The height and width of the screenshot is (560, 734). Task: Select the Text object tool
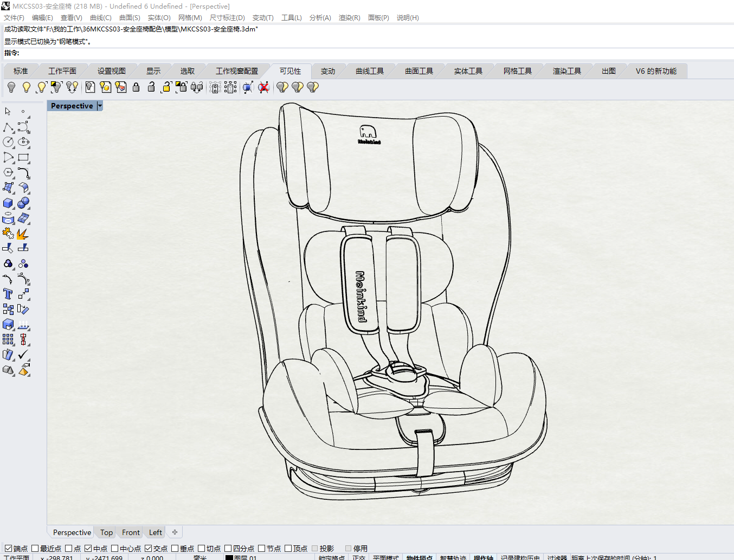(x=8, y=294)
